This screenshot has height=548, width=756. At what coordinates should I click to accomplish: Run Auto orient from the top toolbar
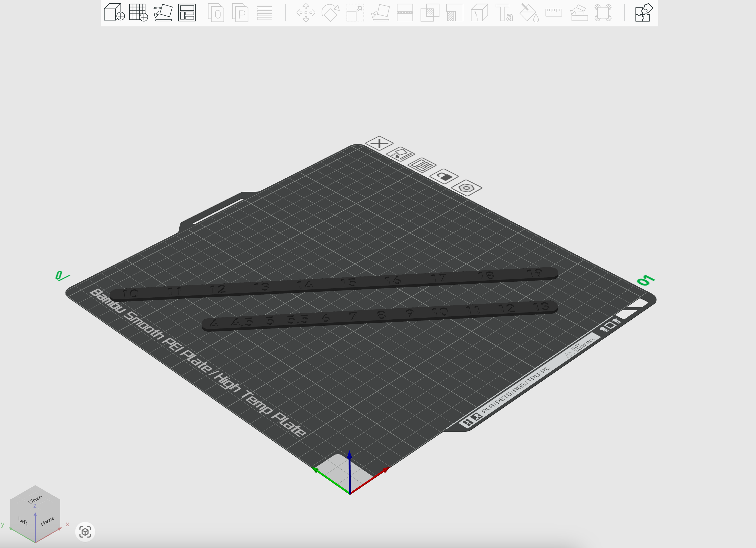(163, 13)
